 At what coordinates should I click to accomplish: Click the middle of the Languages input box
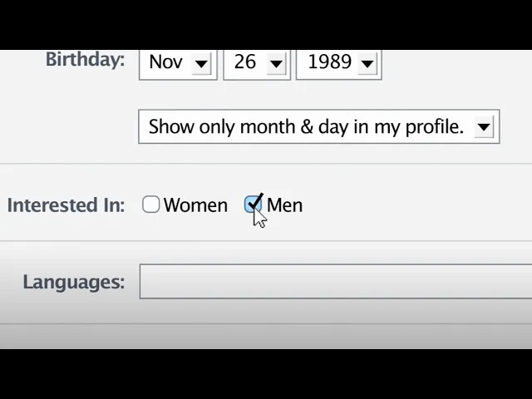[336, 282]
